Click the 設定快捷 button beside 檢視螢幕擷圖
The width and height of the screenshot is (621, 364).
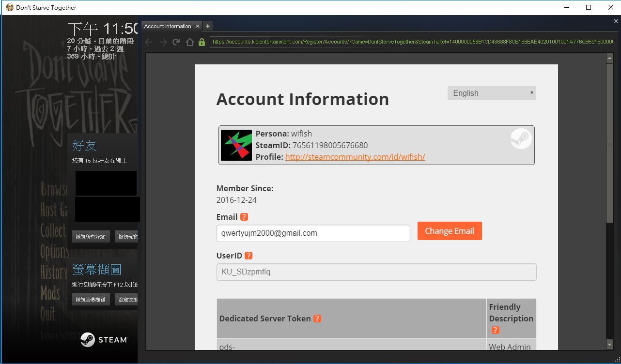(126, 300)
